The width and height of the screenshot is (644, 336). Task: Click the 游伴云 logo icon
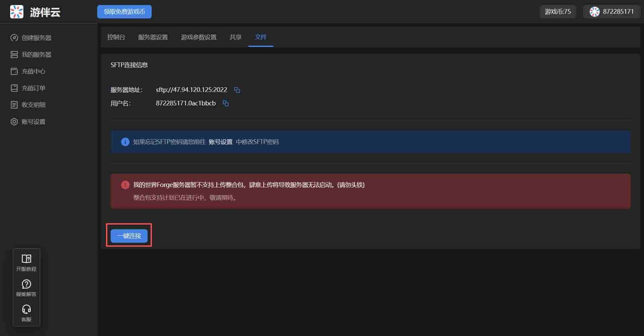17,12
